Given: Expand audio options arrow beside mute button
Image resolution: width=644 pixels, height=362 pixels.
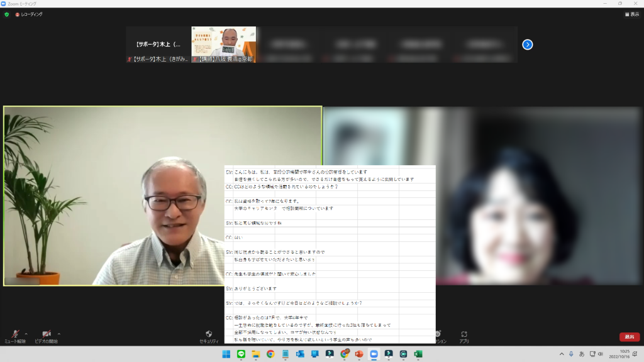Looking at the screenshot, I should pos(26,334).
